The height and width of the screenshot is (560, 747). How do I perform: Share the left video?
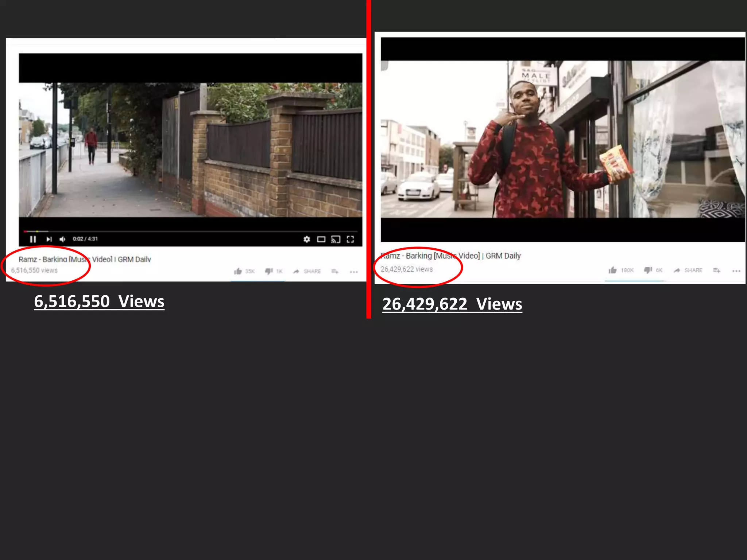(x=307, y=271)
